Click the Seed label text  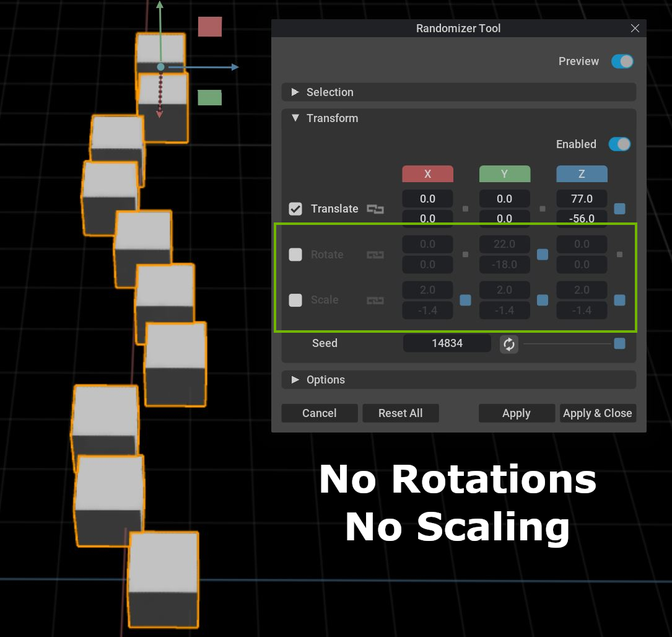coord(325,343)
